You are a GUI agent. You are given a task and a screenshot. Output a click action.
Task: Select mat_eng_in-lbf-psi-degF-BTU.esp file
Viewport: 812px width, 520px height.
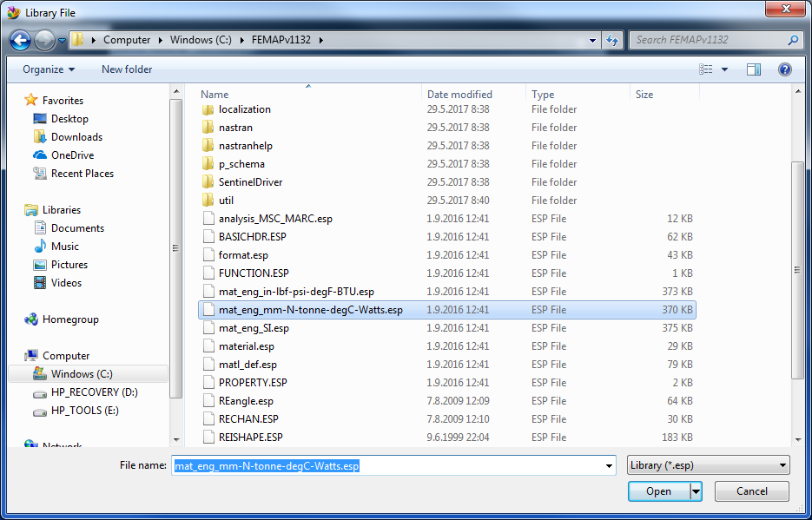(x=447, y=292)
